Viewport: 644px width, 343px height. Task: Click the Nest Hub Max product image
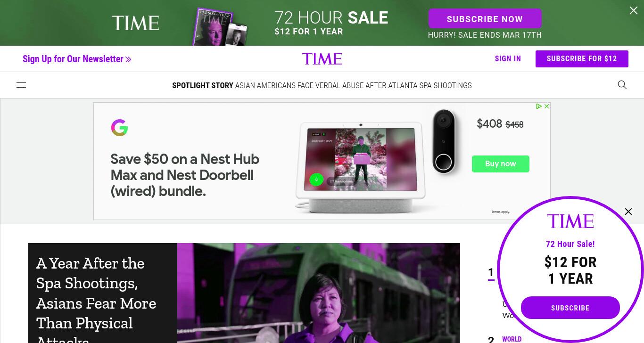pos(361,165)
